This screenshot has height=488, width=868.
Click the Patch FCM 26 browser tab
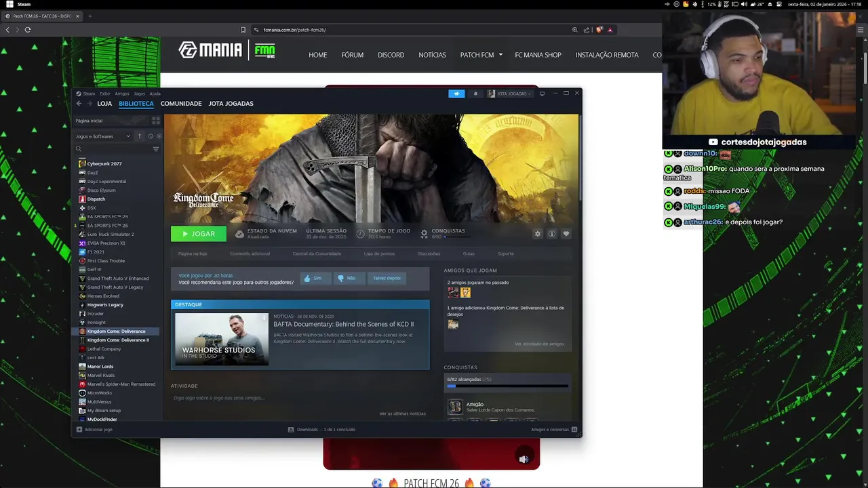42,16
